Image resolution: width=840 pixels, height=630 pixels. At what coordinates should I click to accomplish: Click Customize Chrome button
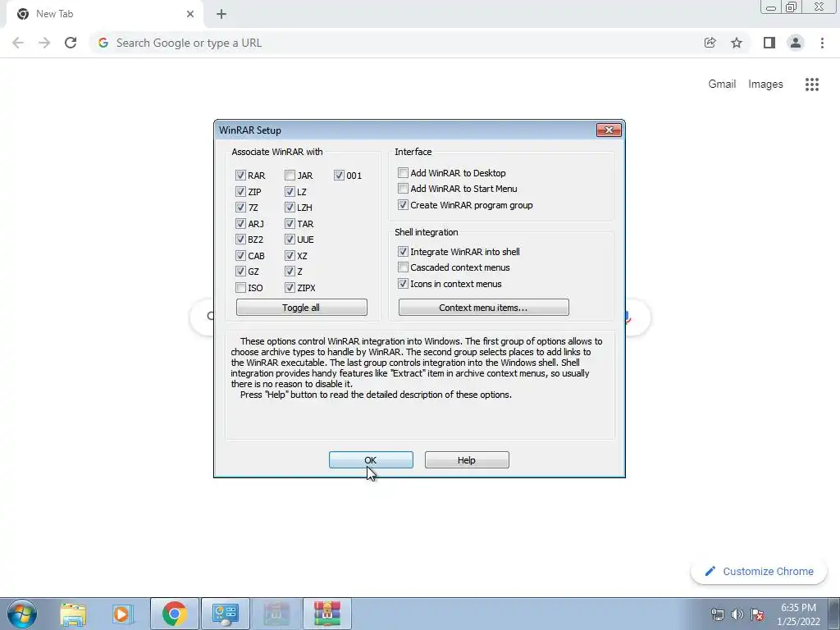[759, 571]
